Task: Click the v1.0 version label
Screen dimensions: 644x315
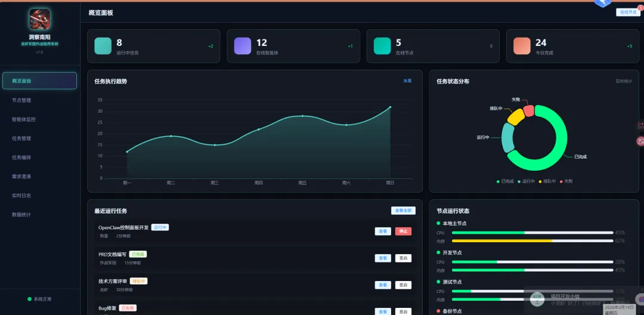Action: click(x=39, y=52)
